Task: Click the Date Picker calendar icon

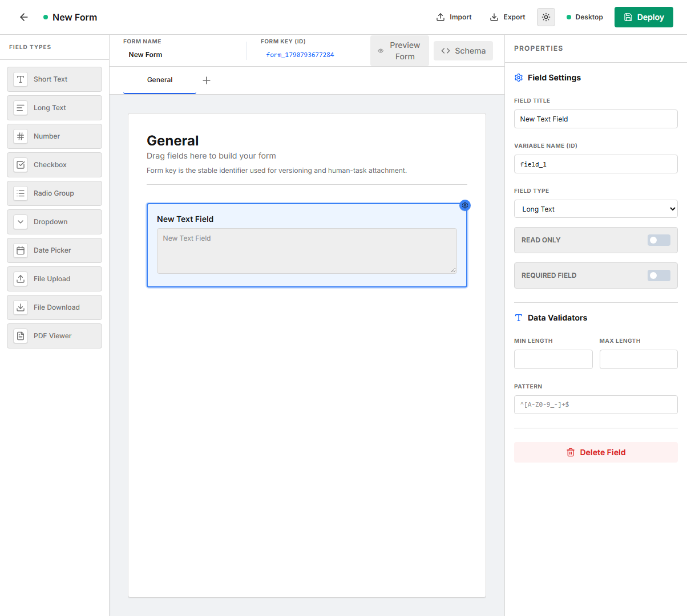Action: [21, 250]
